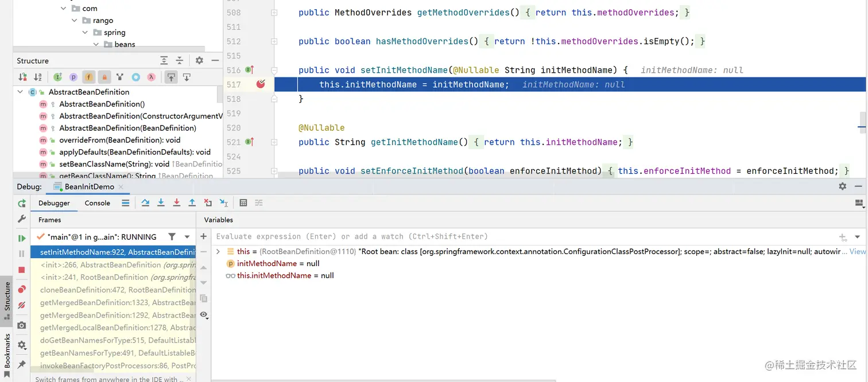
Task: Collapse the rango folder in project tree
Action: (75, 20)
